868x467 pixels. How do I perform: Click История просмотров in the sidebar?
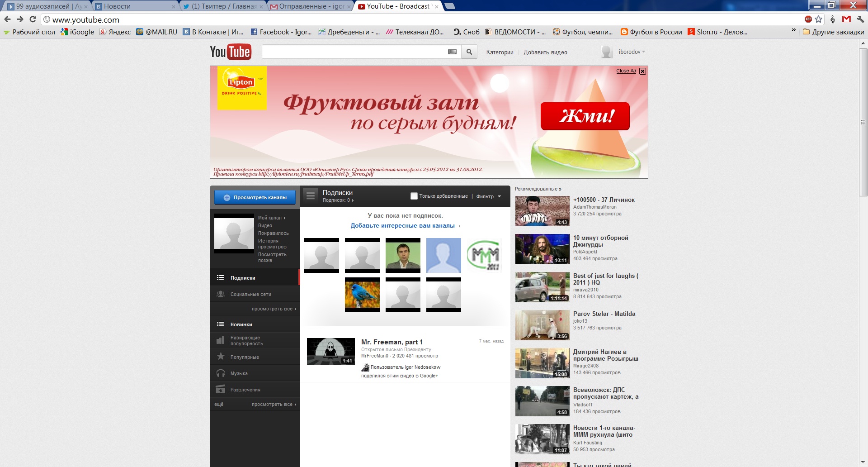[x=272, y=244]
